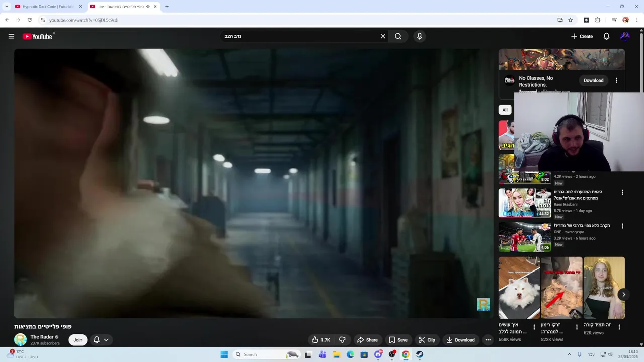The width and height of the screenshot is (644, 362).
Task: Click the R channel watermark in video
Action: click(x=483, y=304)
